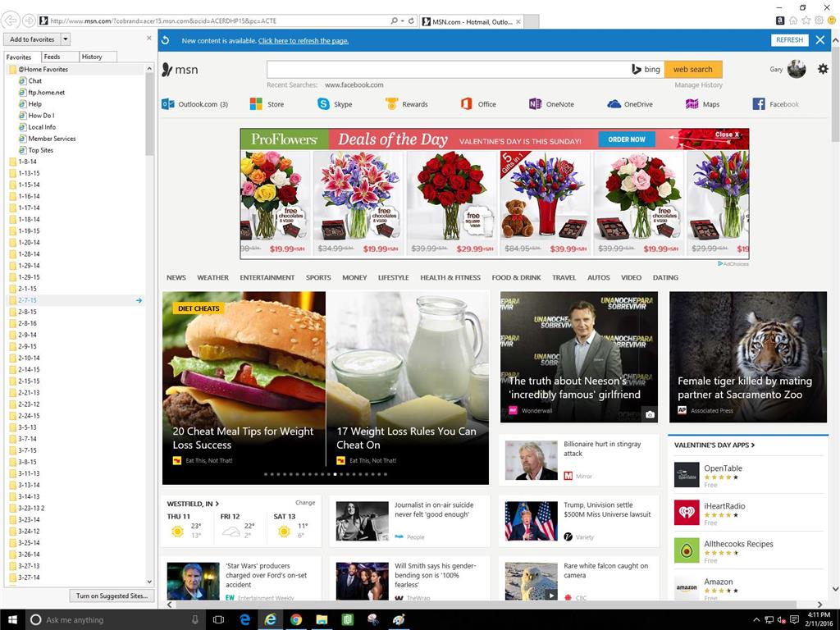The image size is (840, 630).
Task: Expand the Westfield, IN weather location
Action: pyautogui.click(x=192, y=504)
